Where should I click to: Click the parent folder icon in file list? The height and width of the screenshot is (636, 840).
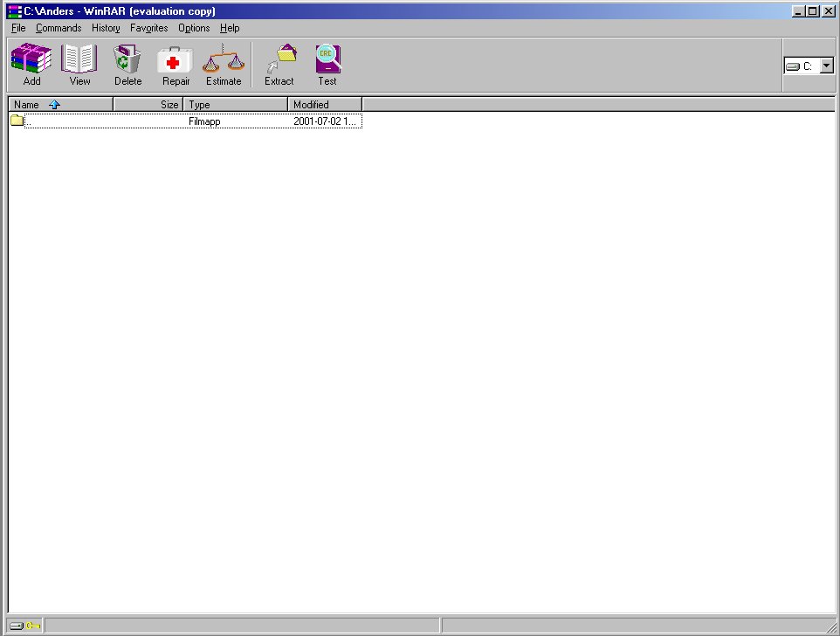[17, 121]
